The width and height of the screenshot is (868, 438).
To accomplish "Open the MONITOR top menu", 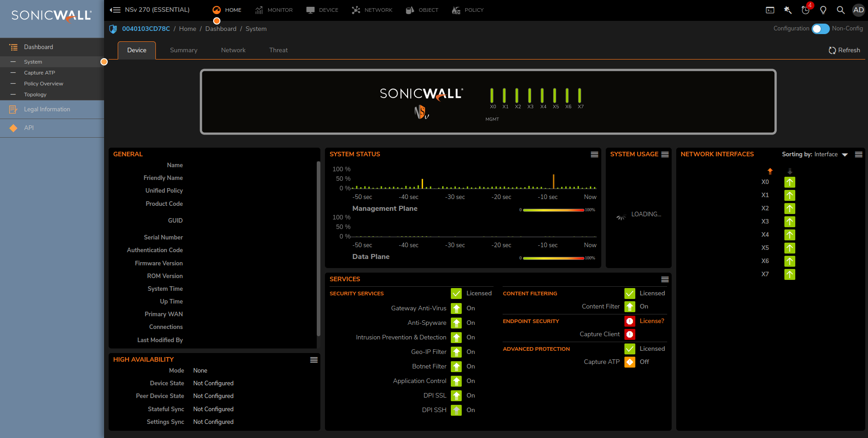I will (274, 10).
